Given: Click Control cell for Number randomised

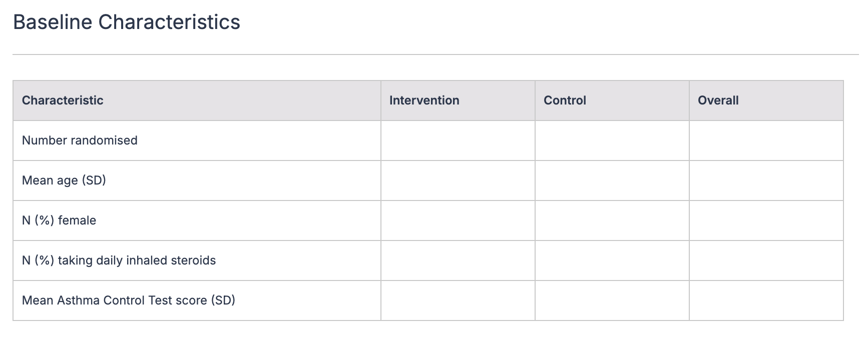Looking at the screenshot, I should click(612, 140).
